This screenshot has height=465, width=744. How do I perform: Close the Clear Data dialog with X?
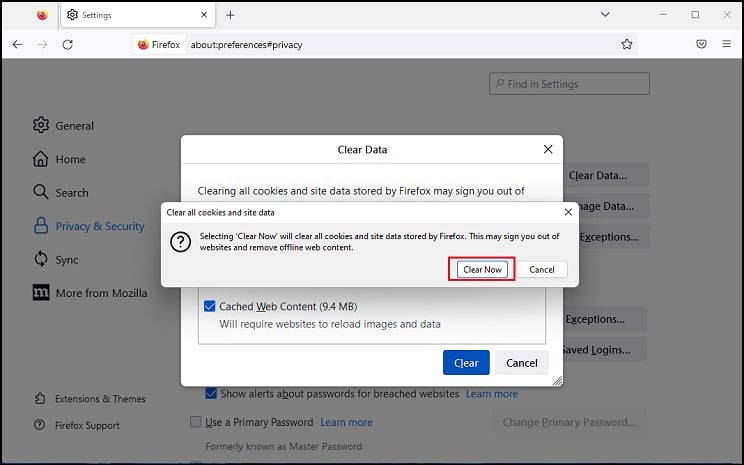point(548,149)
